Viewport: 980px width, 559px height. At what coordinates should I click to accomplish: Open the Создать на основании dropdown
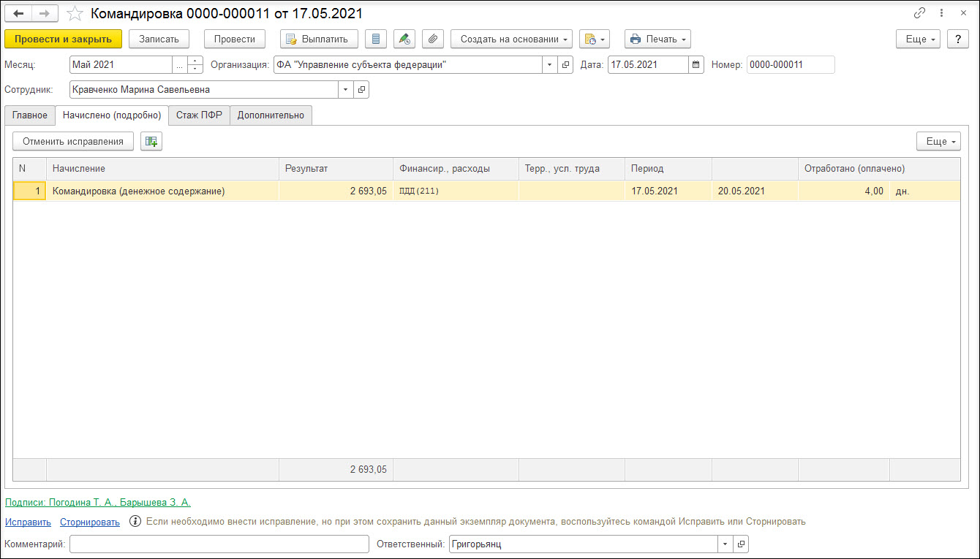[x=511, y=39]
